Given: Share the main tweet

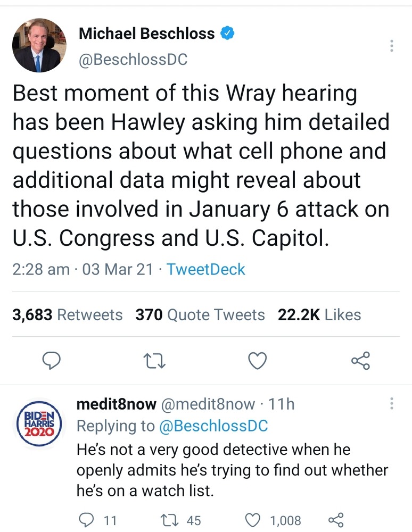Looking at the screenshot, I should point(360,362).
